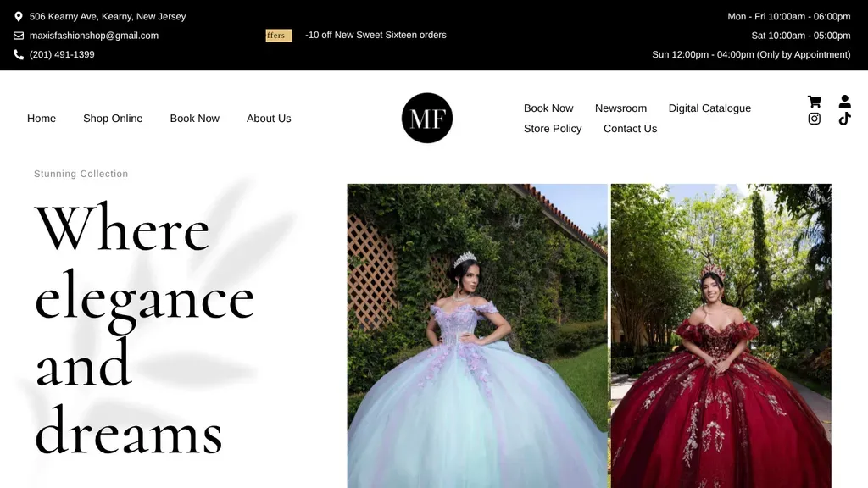Viewport: 868px width, 488px height.
Task: Open the user account icon
Action: pyautogui.click(x=845, y=102)
